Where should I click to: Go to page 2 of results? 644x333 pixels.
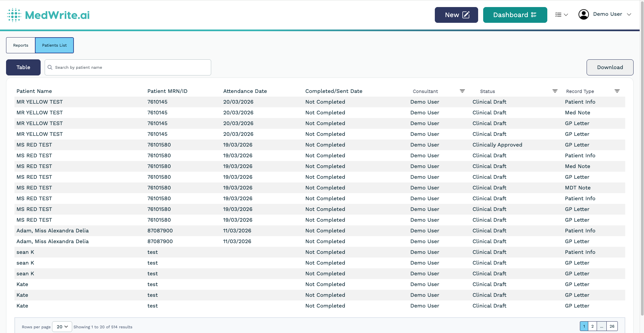pos(592,326)
